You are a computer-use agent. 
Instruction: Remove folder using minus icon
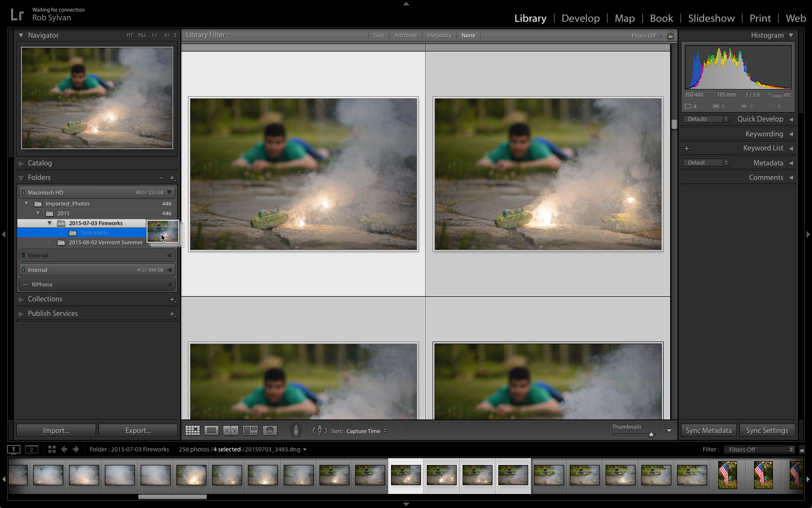[161, 178]
